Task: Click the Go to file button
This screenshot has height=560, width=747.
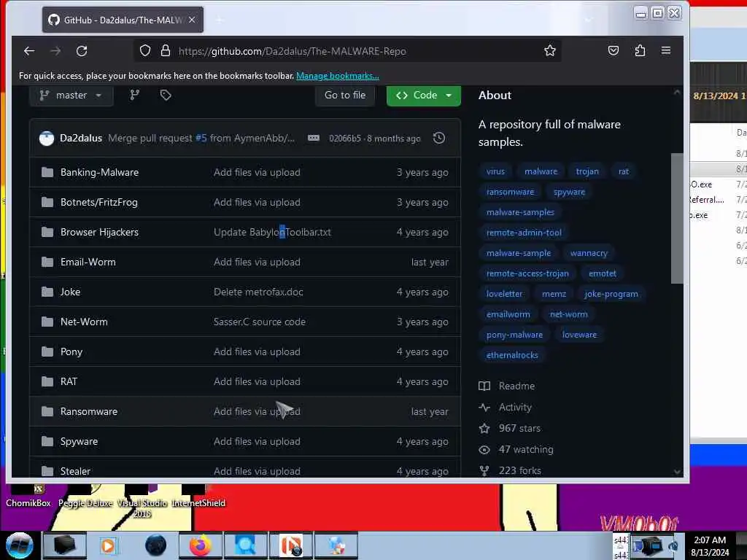Action: (x=345, y=96)
